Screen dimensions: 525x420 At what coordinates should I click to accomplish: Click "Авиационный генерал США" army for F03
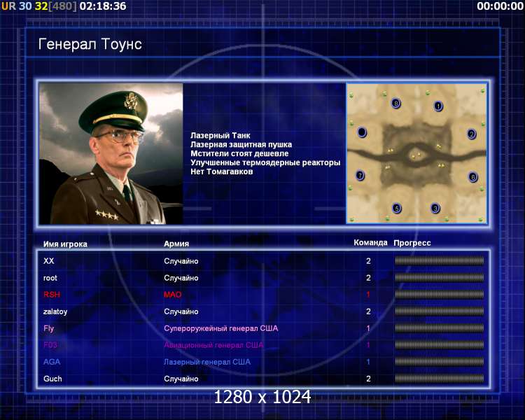(x=213, y=345)
